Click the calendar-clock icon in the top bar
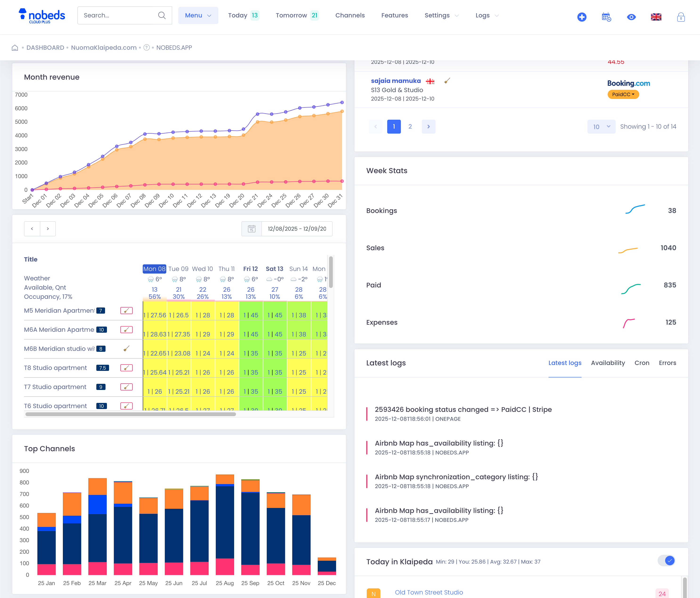 606,17
